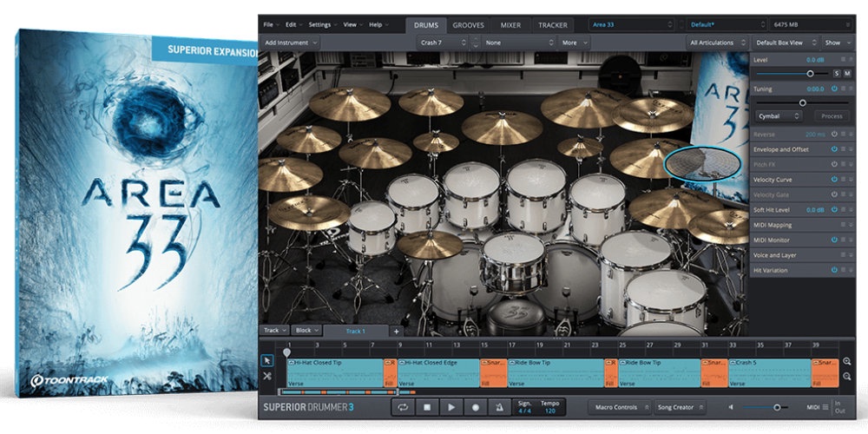Viewport: 868px width, 434px height.
Task: Adjust the Level slider handle
Action: (x=811, y=74)
